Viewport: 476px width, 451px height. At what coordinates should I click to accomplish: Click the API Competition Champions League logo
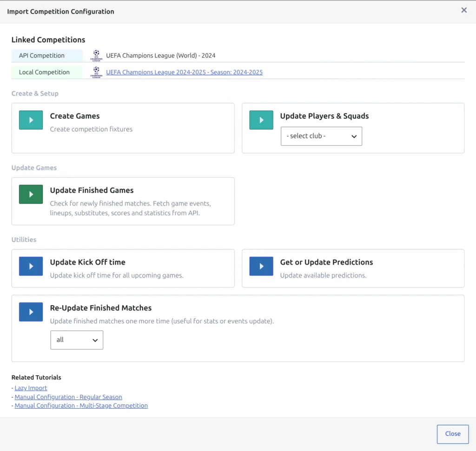96,56
